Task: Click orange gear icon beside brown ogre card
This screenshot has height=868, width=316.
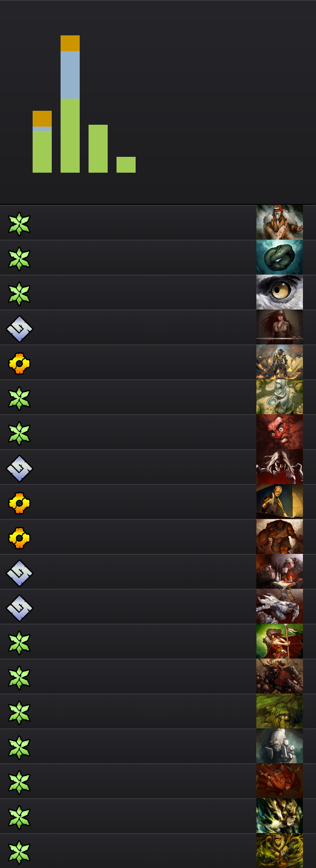Action: pyautogui.click(x=19, y=538)
